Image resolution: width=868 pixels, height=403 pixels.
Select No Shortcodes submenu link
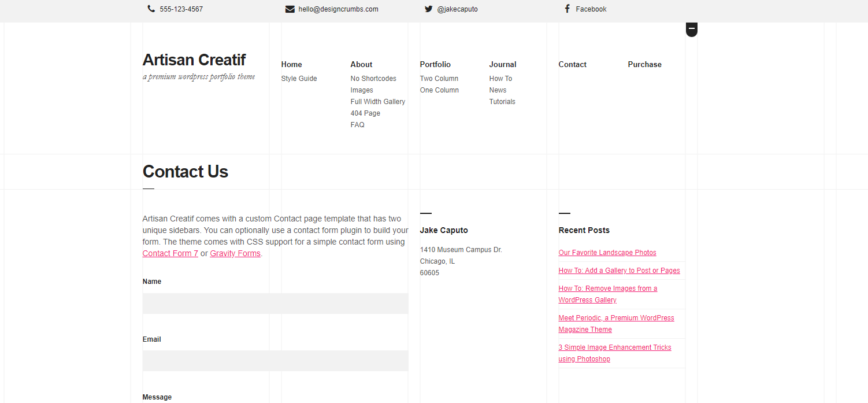[373, 79]
